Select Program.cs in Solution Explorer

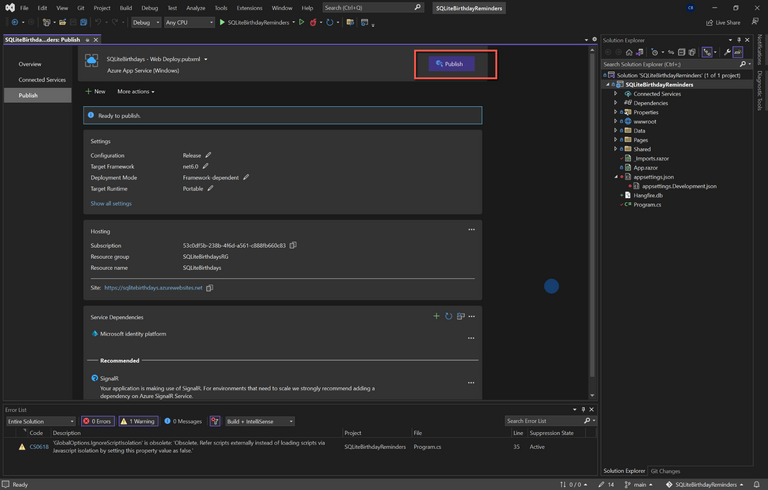point(647,204)
